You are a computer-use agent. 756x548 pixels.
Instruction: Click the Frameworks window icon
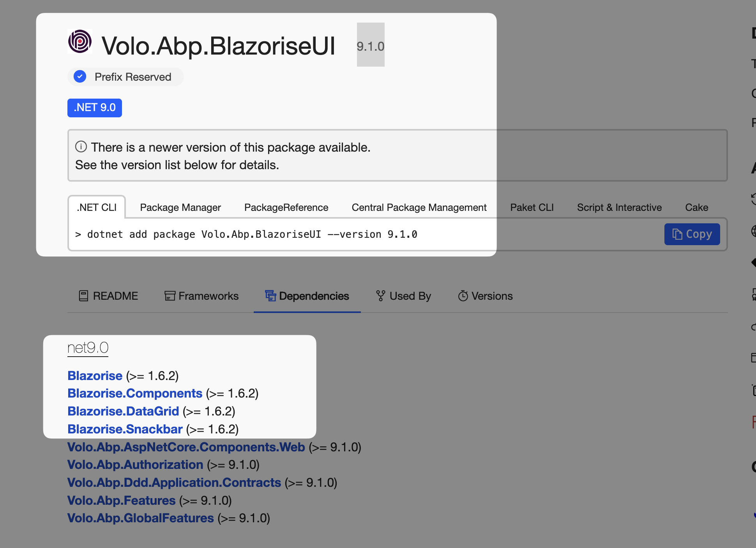tap(170, 296)
